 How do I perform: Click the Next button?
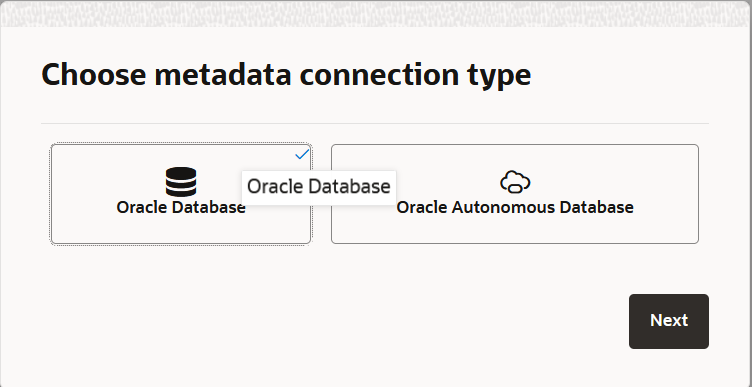tap(669, 321)
